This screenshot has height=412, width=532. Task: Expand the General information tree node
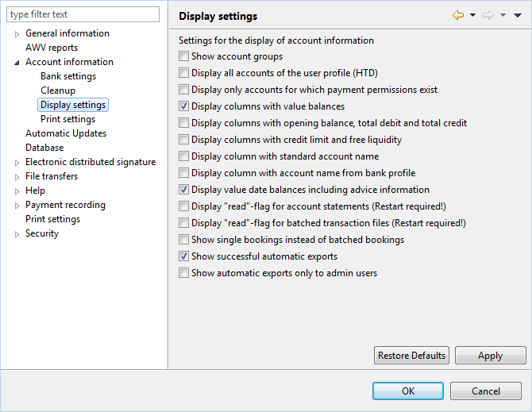(x=17, y=34)
